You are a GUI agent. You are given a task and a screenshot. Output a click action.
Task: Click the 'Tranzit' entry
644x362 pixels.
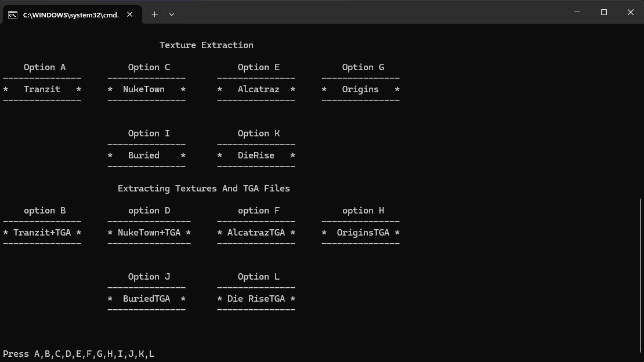pyautogui.click(x=42, y=89)
